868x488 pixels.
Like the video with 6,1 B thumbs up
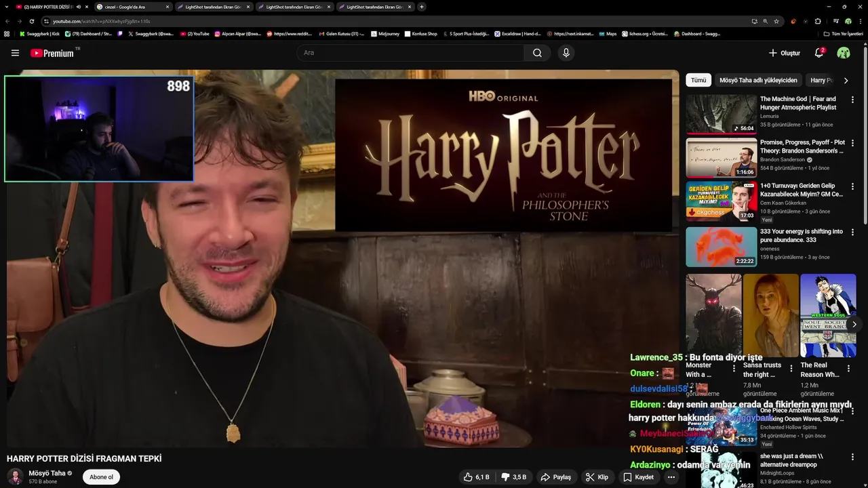[x=477, y=477]
